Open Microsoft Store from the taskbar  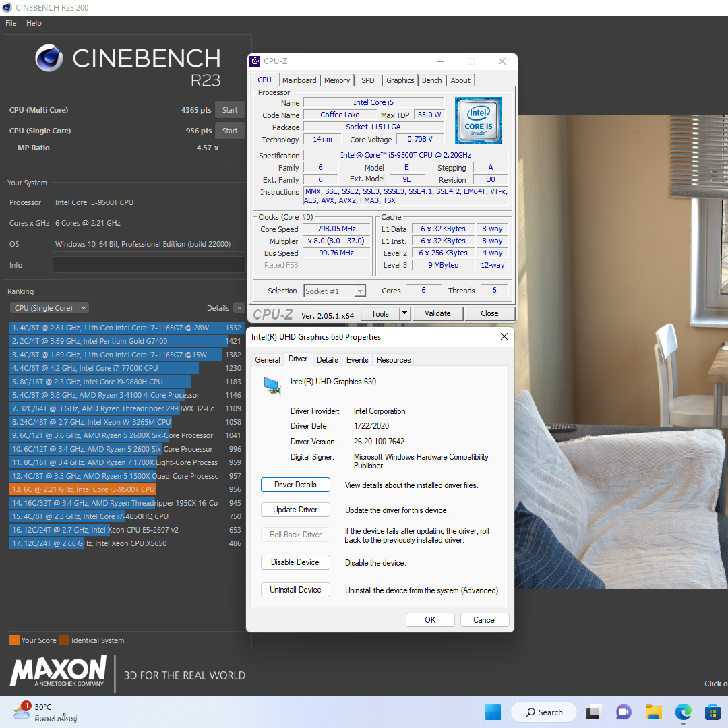[712, 712]
